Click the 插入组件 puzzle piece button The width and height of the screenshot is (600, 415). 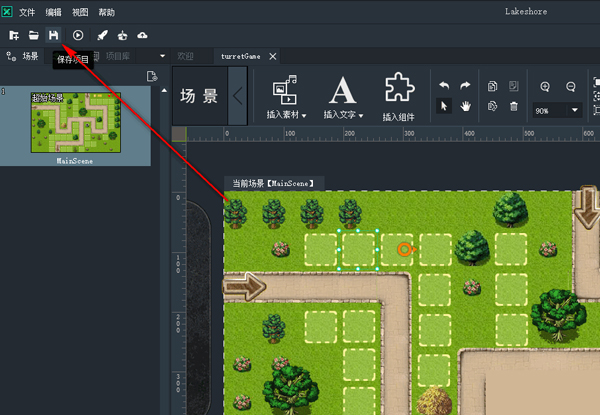tap(399, 98)
